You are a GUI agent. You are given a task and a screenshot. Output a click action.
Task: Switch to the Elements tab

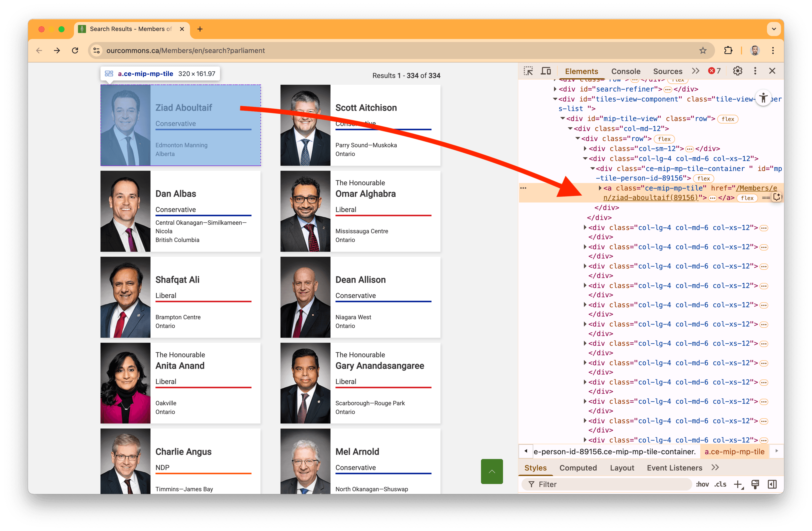pos(581,71)
